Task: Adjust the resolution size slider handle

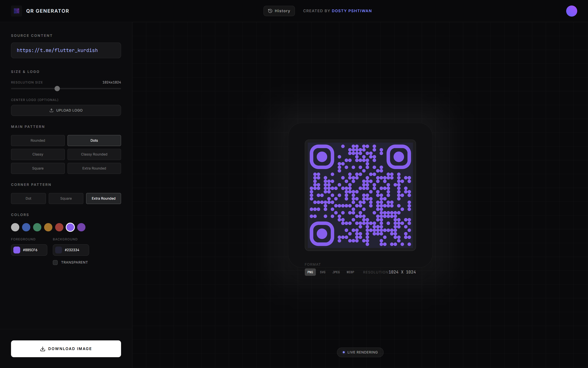Action: pos(57,89)
